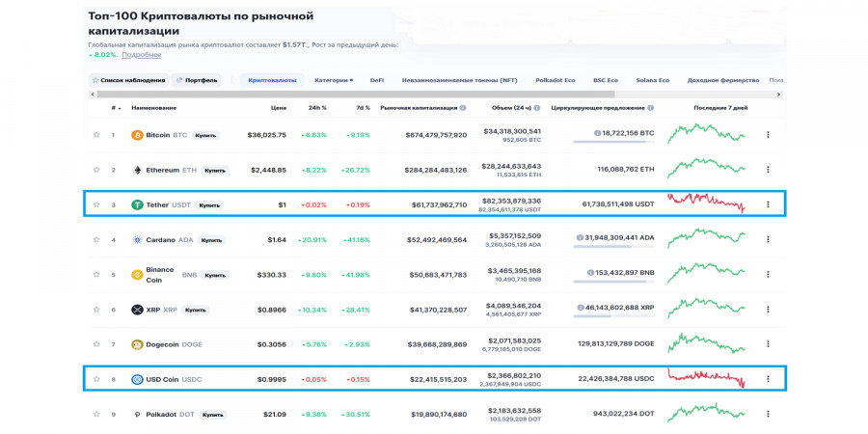Click Купить button next to Cardano
Image resolution: width=868 pixels, height=434 pixels.
tap(212, 240)
